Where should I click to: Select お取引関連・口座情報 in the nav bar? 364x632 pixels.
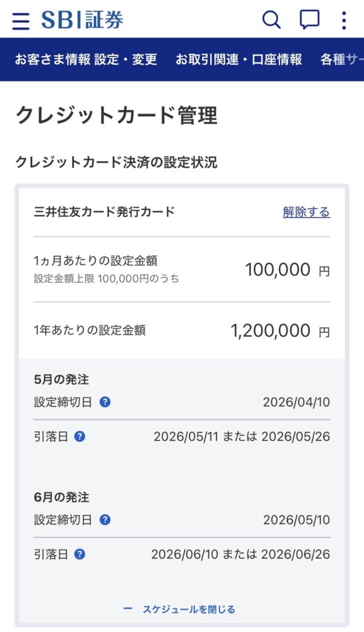241,60
